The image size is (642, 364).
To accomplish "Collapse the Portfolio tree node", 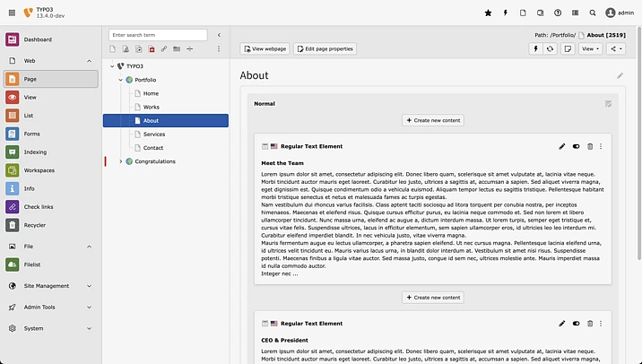I will tap(120, 80).
